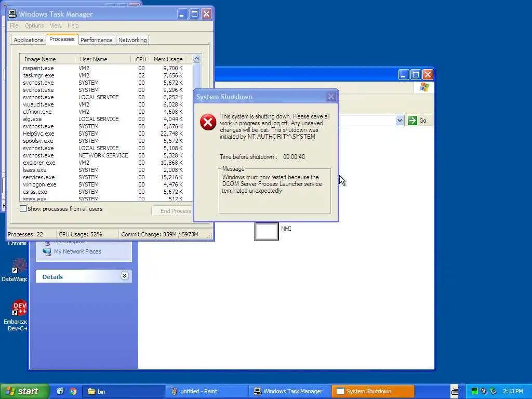Click the green Go arrow in Explorer
Viewport: 532px width, 399px height.
(x=412, y=121)
